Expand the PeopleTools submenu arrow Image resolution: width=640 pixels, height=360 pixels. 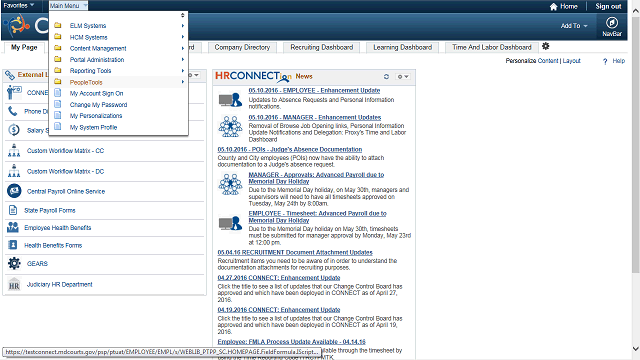(x=183, y=82)
